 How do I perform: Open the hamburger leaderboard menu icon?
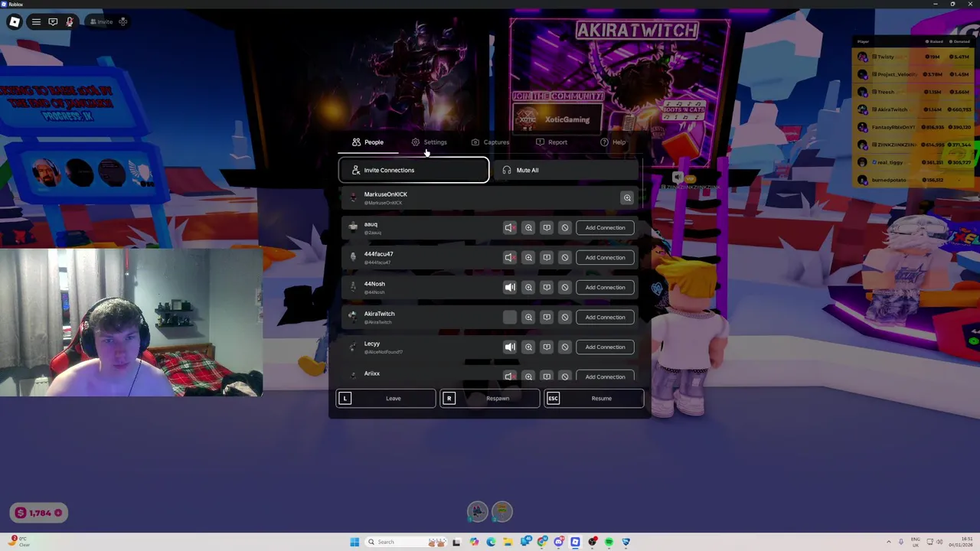(36, 21)
